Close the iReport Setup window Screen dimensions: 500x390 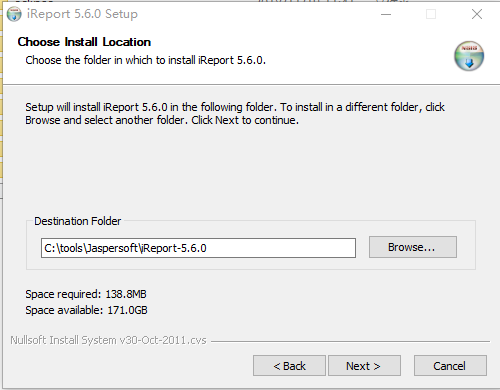477,14
